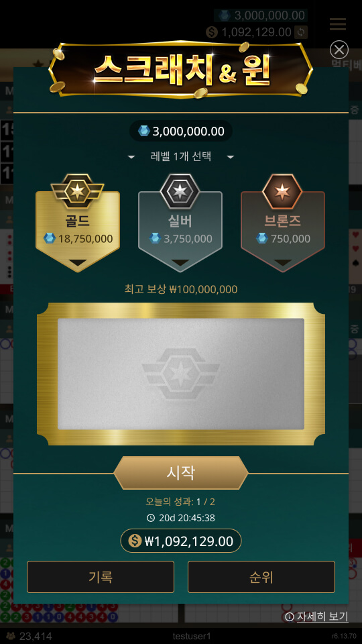Select the 실버 level card
This screenshot has height=644, width=362.
point(180,231)
